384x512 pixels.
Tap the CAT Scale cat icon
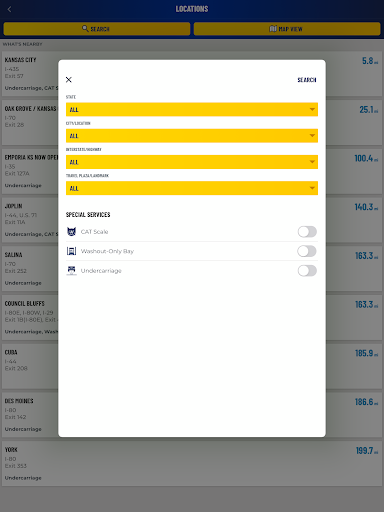(71, 231)
